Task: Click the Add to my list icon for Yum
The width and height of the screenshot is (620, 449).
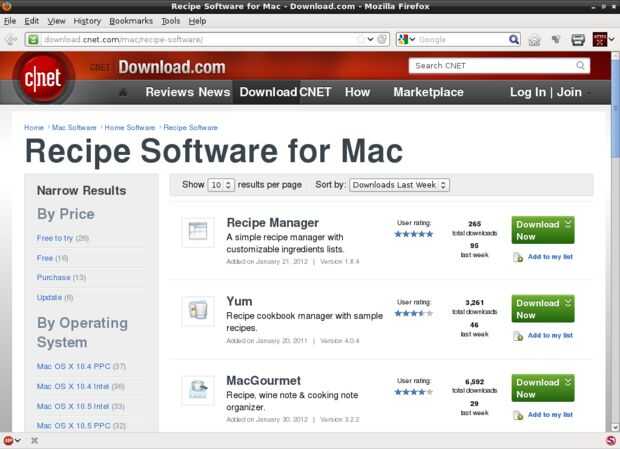Action: pos(518,336)
